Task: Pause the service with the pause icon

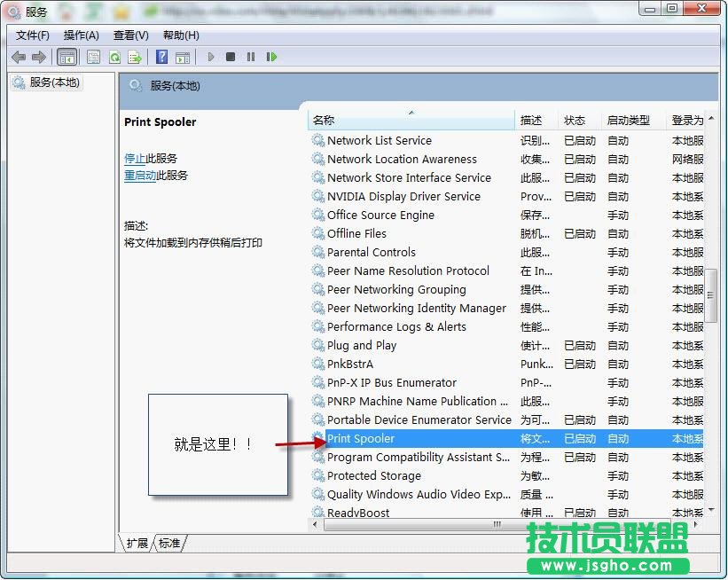Action: point(251,57)
